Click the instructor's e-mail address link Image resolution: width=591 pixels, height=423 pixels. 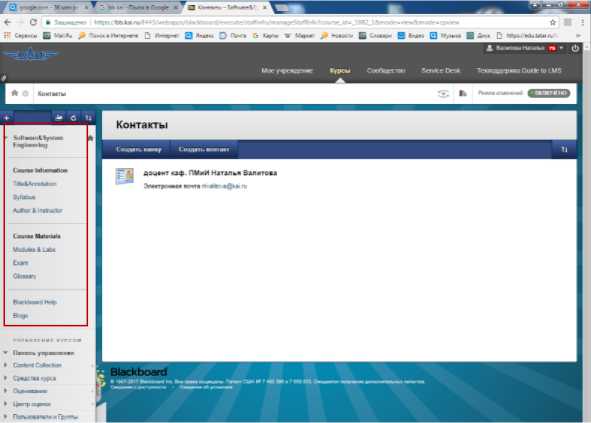coord(224,186)
